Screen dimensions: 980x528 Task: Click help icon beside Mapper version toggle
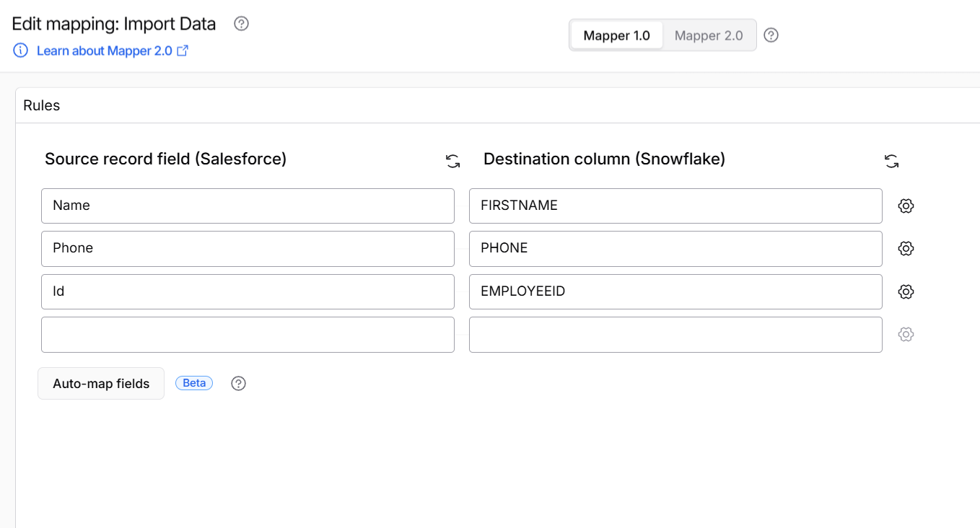[x=771, y=35]
